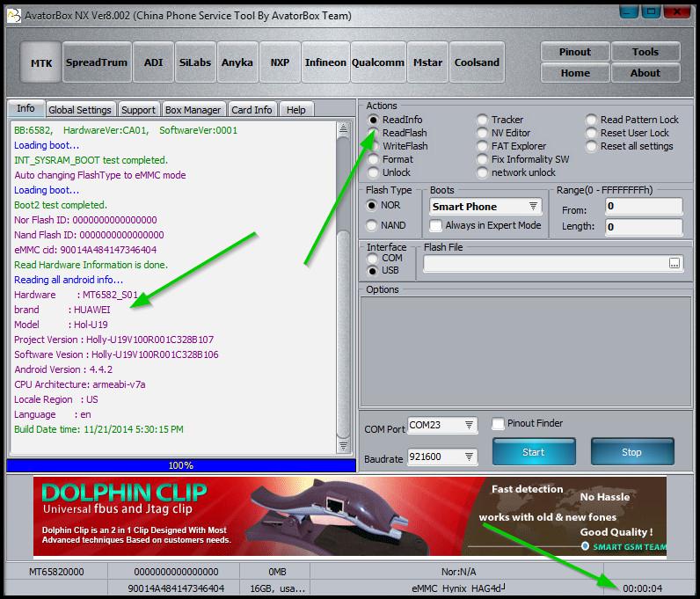This screenshot has width=700, height=599.
Task: Open the COM Port dropdown
Action: point(442,425)
